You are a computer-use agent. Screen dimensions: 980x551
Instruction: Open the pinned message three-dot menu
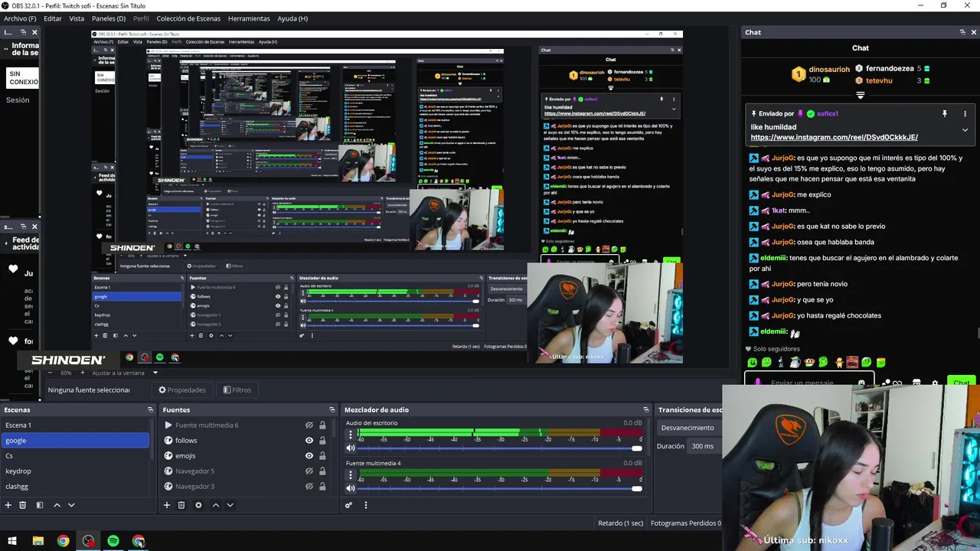[x=965, y=113]
